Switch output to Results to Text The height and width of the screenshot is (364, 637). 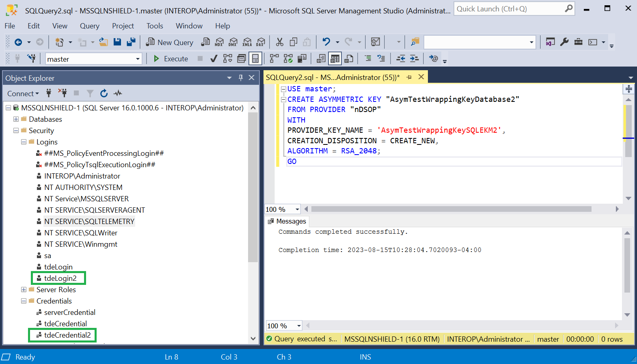pyautogui.click(x=321, y=59)
